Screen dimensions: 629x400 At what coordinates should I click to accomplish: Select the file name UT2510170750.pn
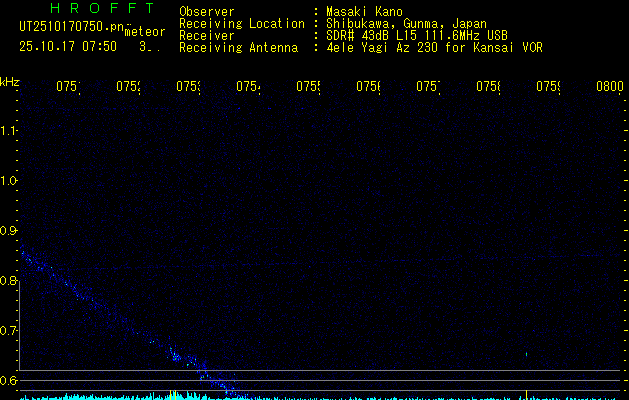(x=71, y=27)
